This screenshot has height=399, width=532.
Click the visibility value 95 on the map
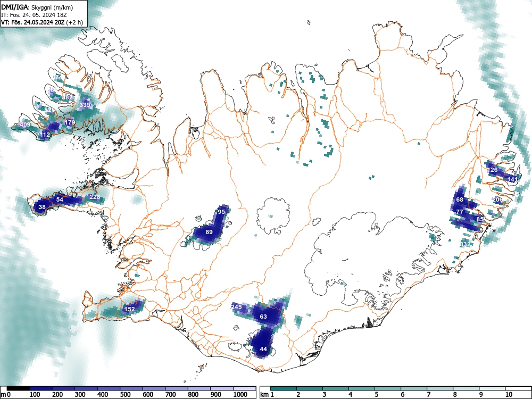[221, 212]
